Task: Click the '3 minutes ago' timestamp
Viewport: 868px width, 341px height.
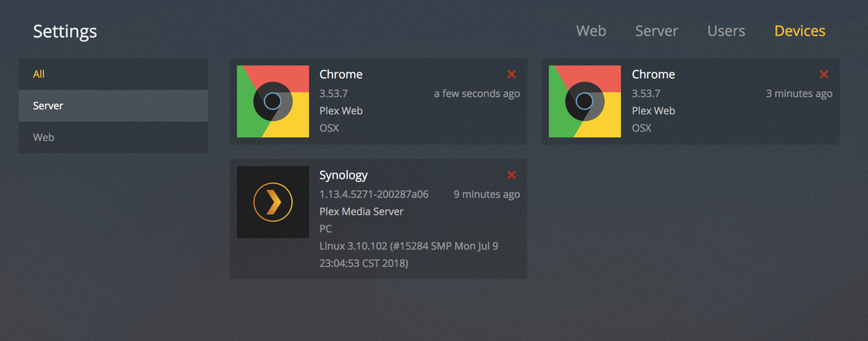Action: [799, 94]
